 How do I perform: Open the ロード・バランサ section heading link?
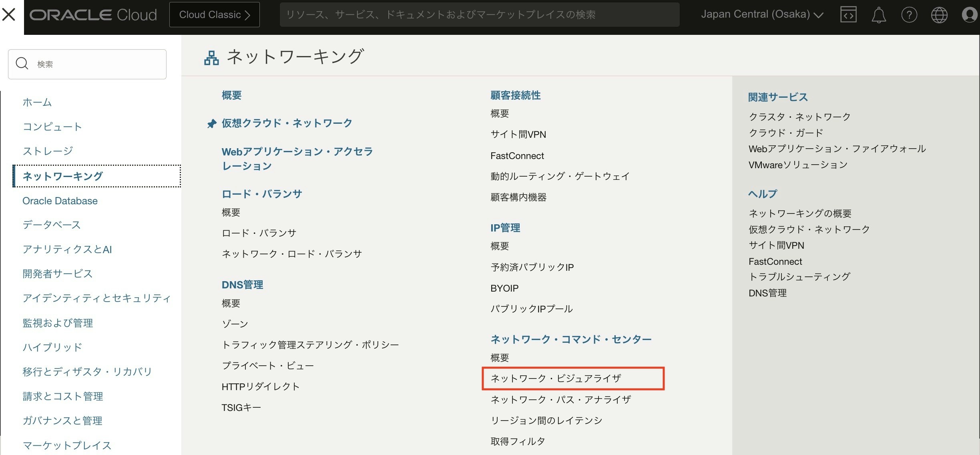[x=262, y=194]
